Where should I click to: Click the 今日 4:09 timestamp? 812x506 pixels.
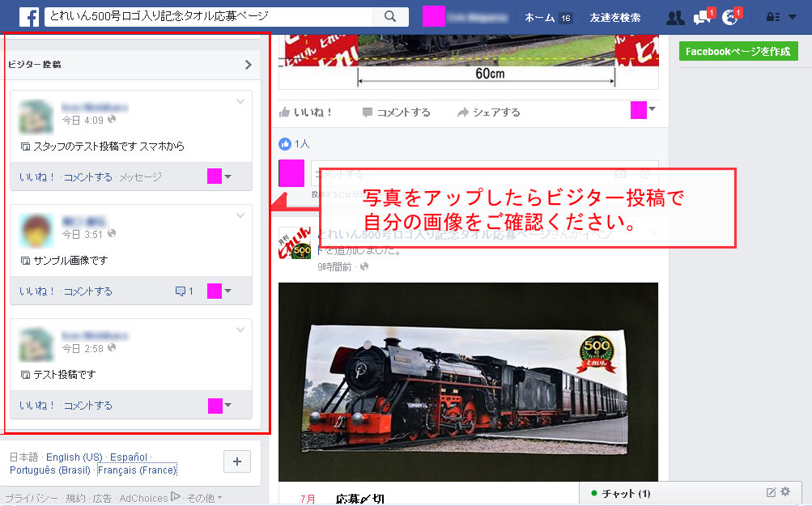click(x=83, y=120)
